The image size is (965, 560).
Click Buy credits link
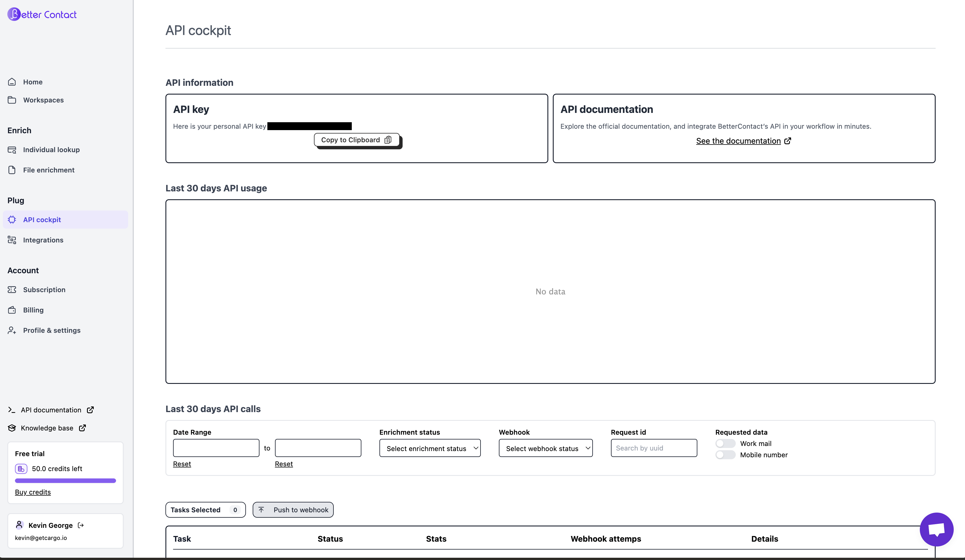32,492
